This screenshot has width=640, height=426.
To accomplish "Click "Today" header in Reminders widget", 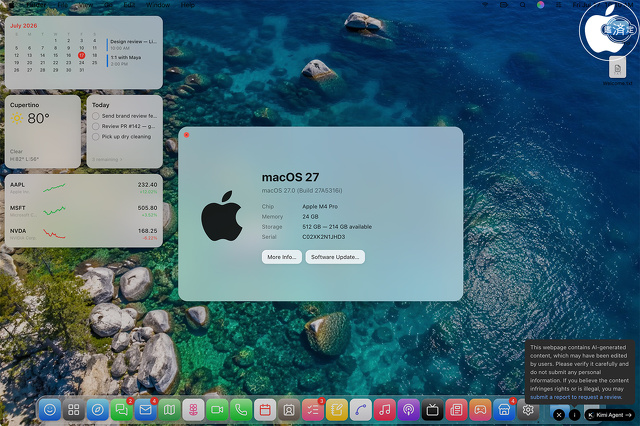I will 100,105.
